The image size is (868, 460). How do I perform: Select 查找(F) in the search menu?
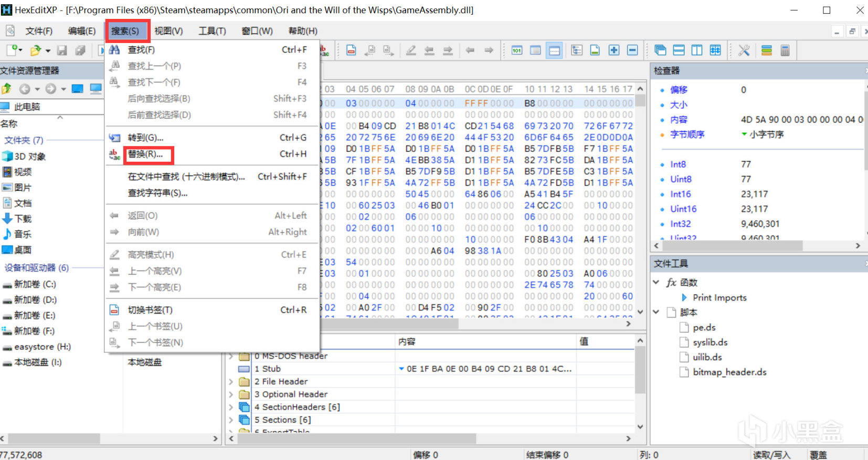213,50
